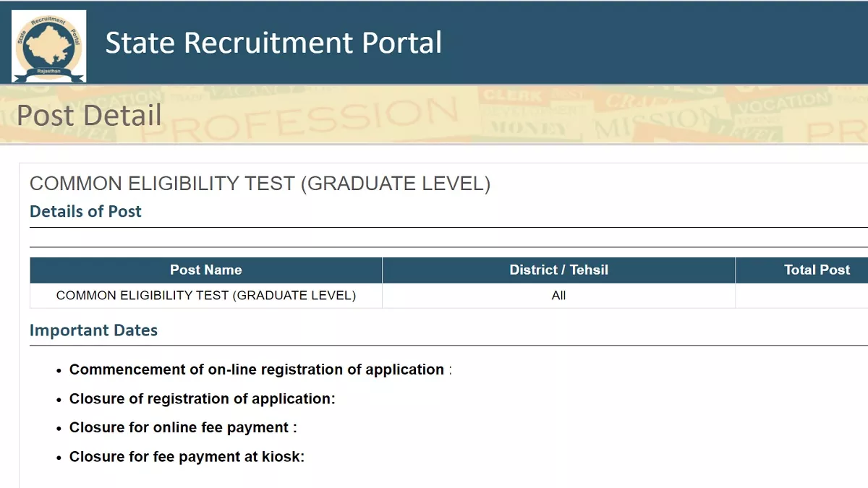Select the COMMON ELIGIBILITY TEST (GRADUATE LEVEL) heading
868x488 pixels.
(x=260, y=184)
